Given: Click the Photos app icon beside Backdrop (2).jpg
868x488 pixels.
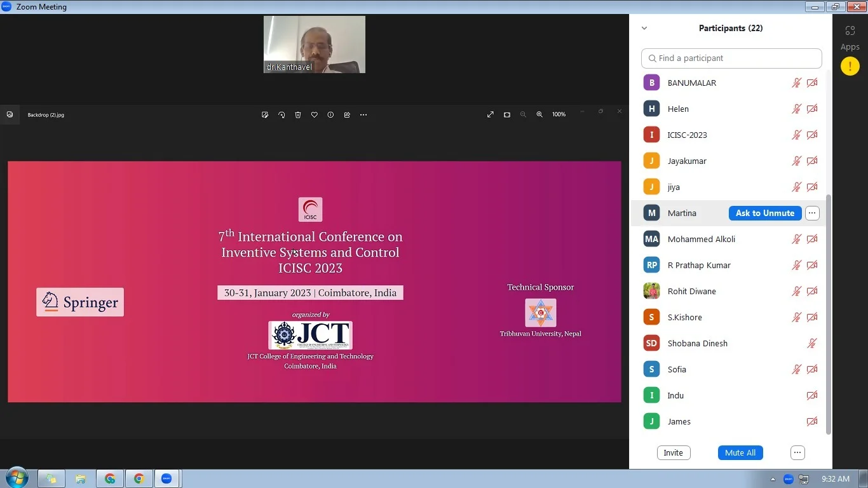Looking at the screenshot, I should [10, 115].
